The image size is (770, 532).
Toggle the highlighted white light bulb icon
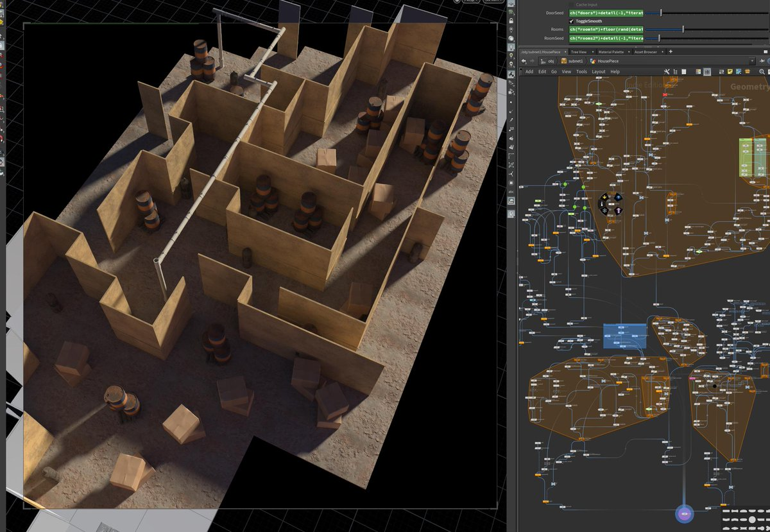pos(511,47)
